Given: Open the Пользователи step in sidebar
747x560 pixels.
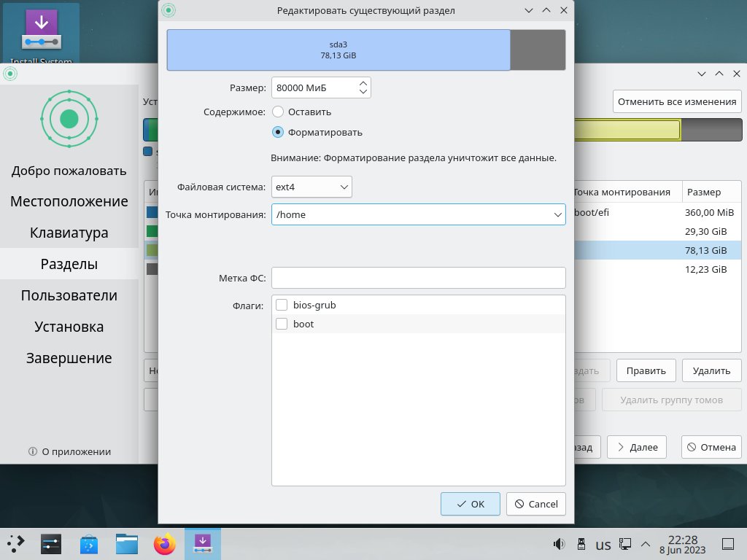Looking at the screenshot, I should point(69,295).
